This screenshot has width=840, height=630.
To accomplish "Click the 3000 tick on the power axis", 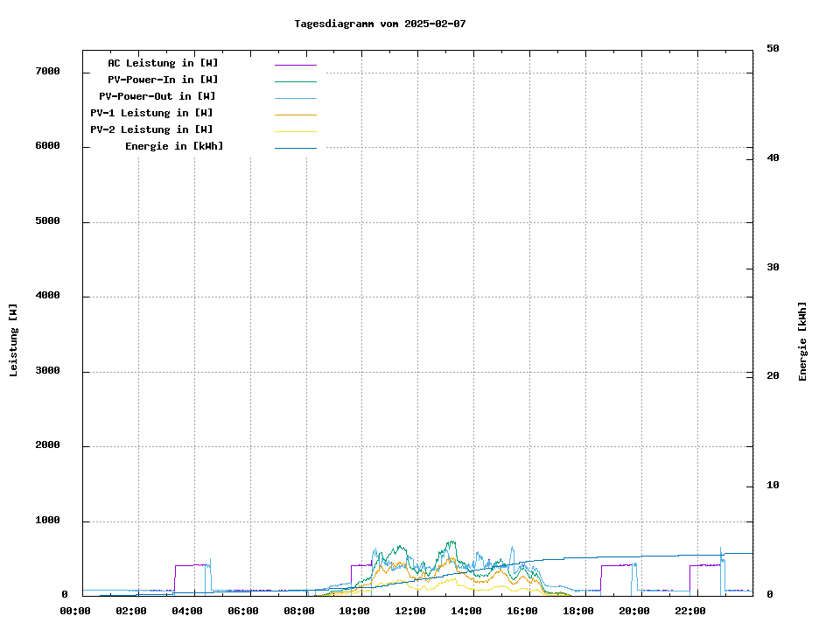I will coord(47,371).
